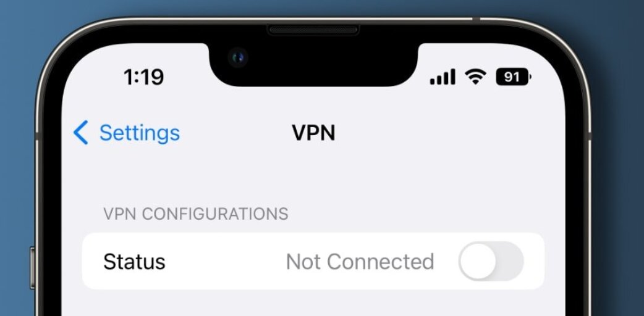Click the side button on phone's left edge
Viewport: 644px width, 316px height.
click(32, 268)
